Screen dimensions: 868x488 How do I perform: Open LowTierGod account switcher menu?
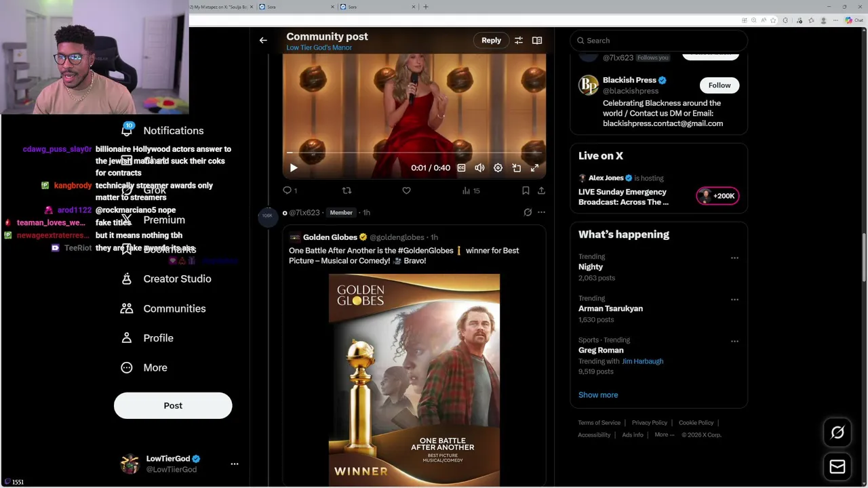(235, 464)
